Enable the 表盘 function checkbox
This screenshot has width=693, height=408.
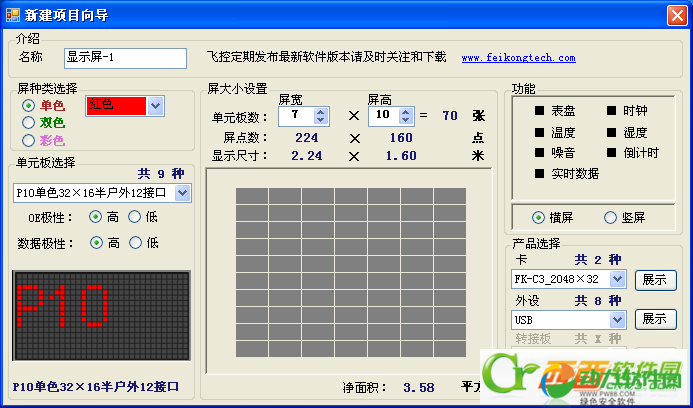click(x=540, y=111)
